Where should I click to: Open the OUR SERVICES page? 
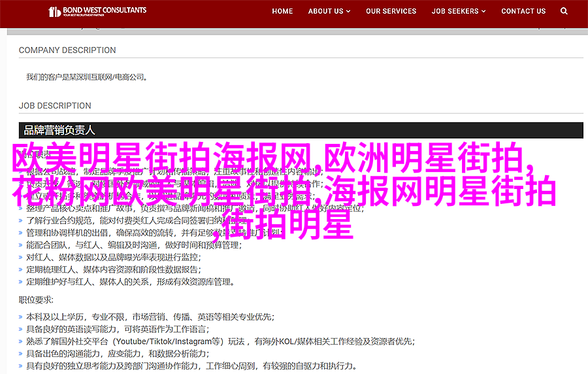[391, 11]
